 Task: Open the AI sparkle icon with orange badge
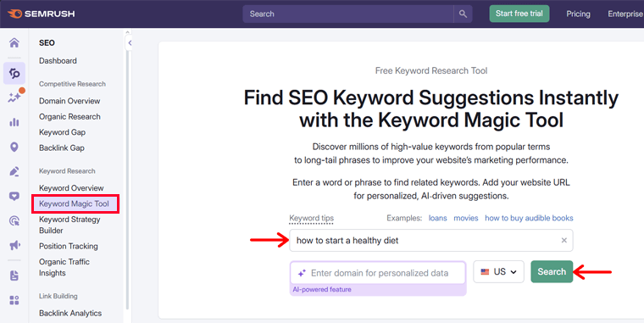[14, 97]
